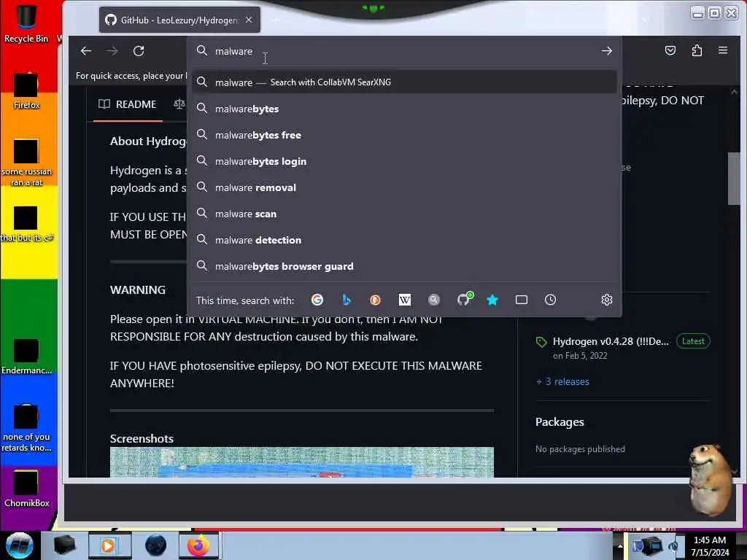Click the volume tray icon
This screenshot has height=560, width=747.
pyautogui.click(x=673, y=546)
